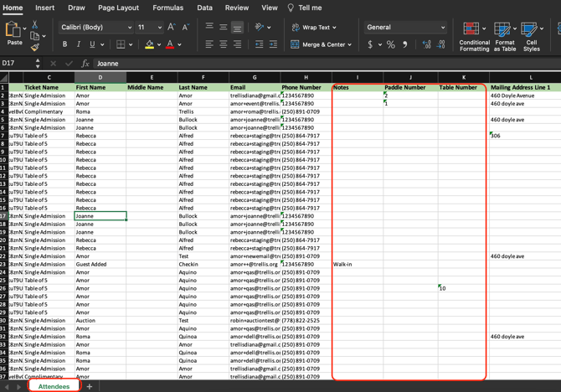The width and height of the screenshot is (561, 392).
Task: Click the Insert Function fx icon
Action: (85, 64)
